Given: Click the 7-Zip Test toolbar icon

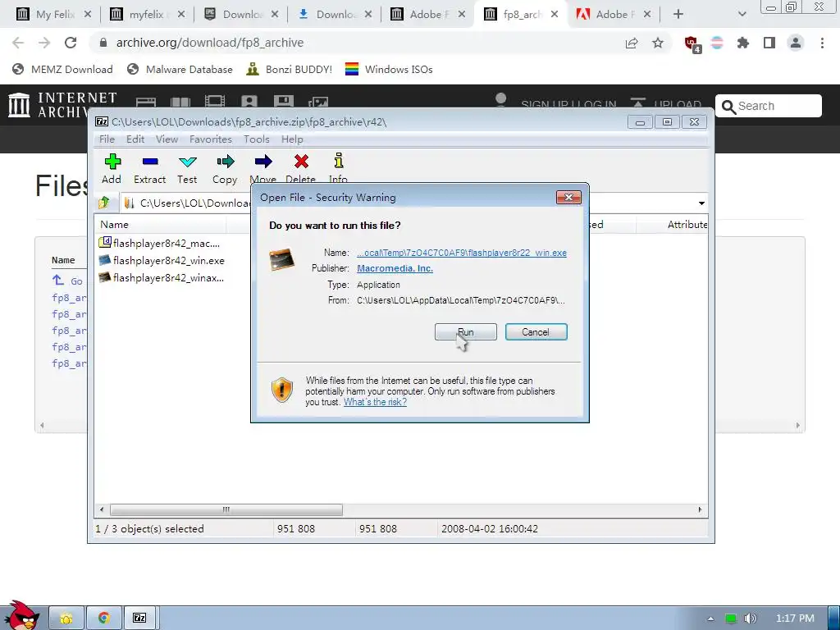Looking at the screenshot, I should [x=187, y=169].
